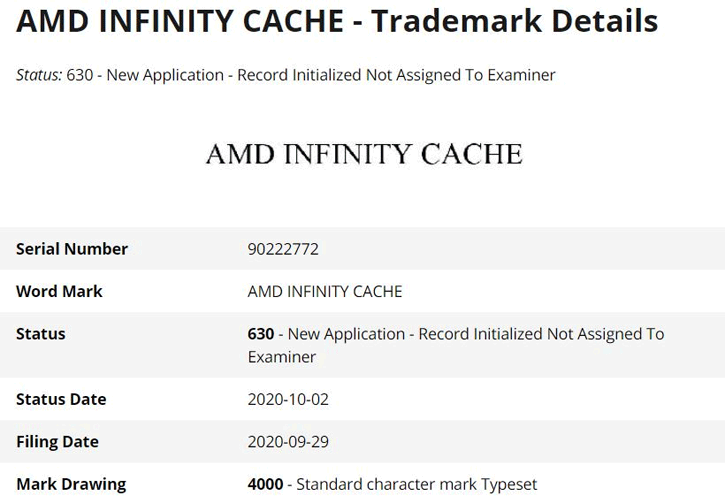Image resolution: width=725 pixels, height=503 pixels.
Task: Click the bold 630 status code in table
Action: click(261, 334)
